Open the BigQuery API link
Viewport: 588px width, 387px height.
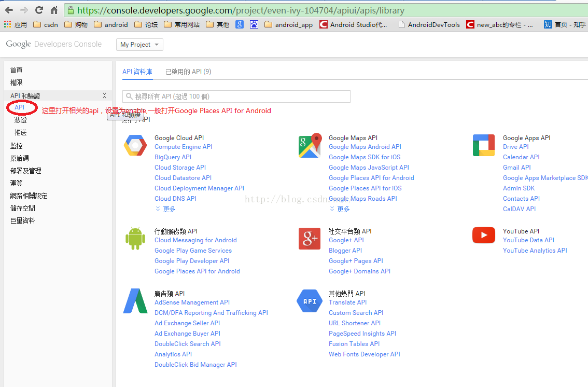(x=173, y=157)
